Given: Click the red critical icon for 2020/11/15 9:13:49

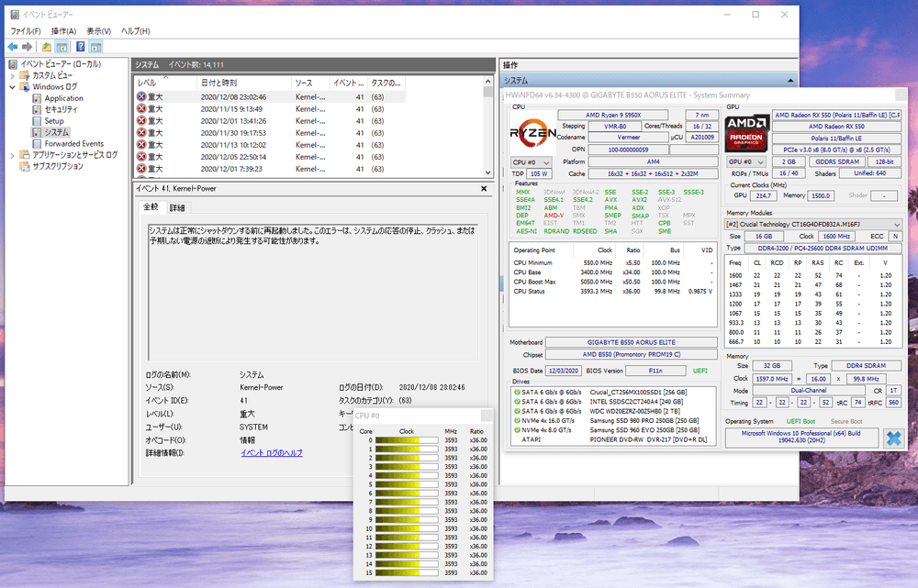Looking at the screenshot, I should click(141, 109).
